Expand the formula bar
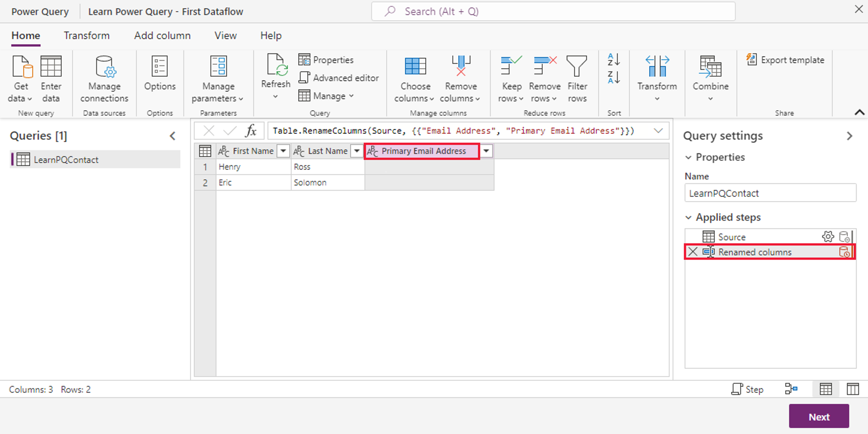868x434 pixels. click(x=658, y=131)
